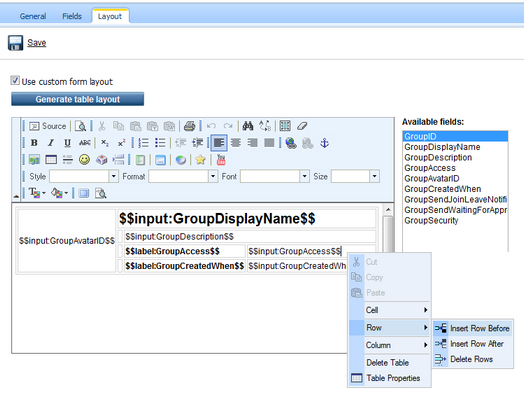Choose Insert Row After
This screenshot has width=524, height=393.
tap(473, 344)
